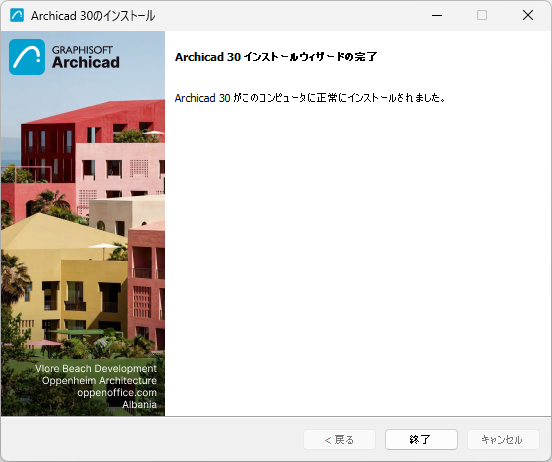
Task: Click the oppenoffice.com credit text
Action: click(x=117, y=392)
